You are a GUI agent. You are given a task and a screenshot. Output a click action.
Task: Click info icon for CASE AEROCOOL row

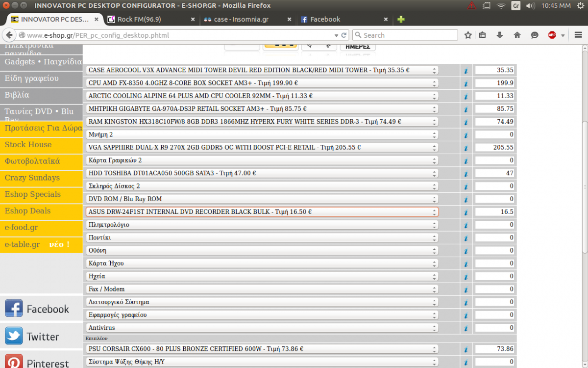[466, 70]
